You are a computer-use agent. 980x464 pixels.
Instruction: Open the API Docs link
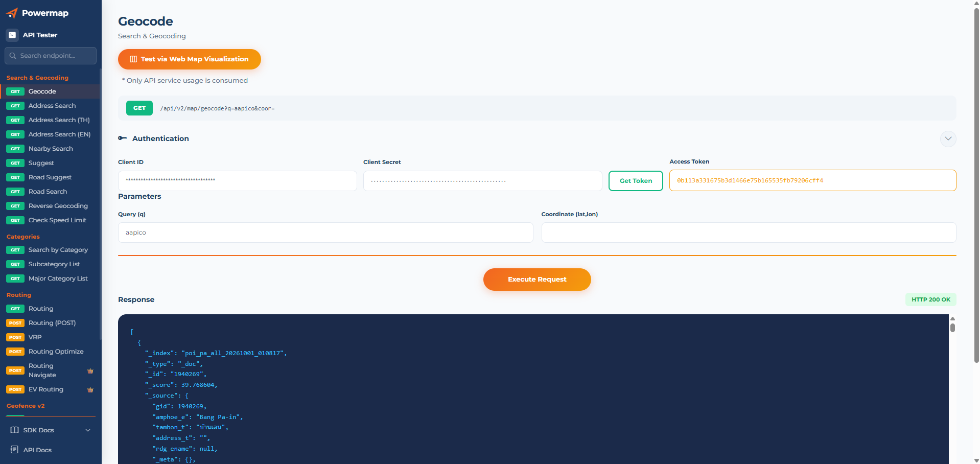(37, 450)
